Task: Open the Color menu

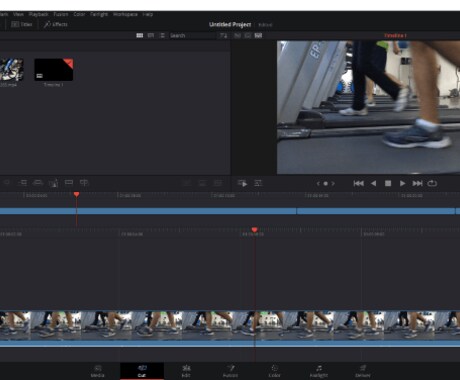Action: coord(79,14)
